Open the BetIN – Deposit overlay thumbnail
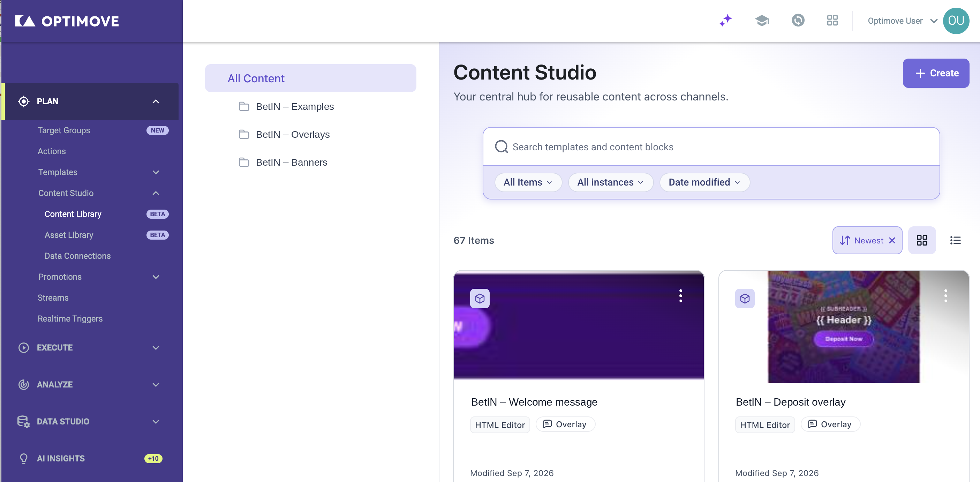The width and height of the screenshot is (980, 482). (x=843, y=327)
